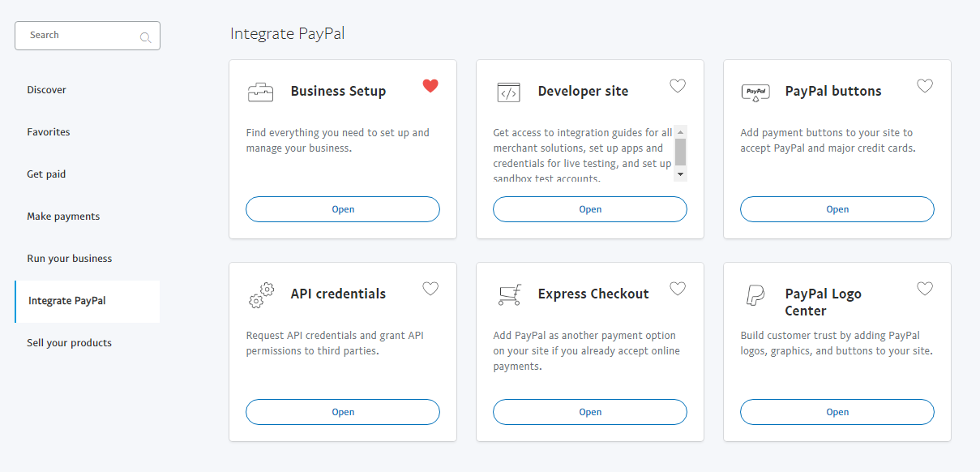Favorite the API credentials card
980x472 pixels.
[x=430, y=289]
